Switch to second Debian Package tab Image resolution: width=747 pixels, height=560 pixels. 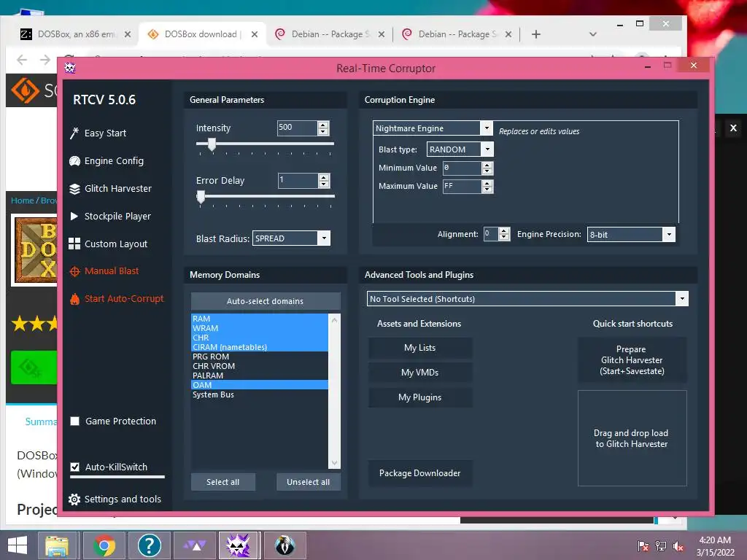pyautogui.click(x=457, y=34)
